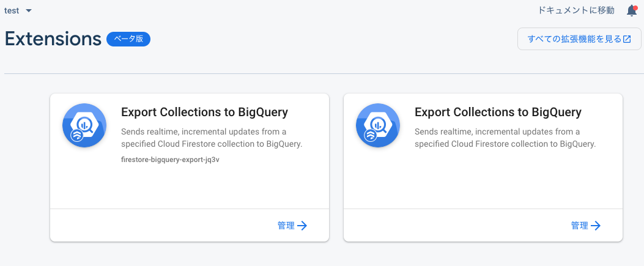The height and width of the screenshot is (266, 644).
Task: Click Export Collections to BigQuery title above firestore-bigquery-export-jq3v
Action: tap(204, 112)
